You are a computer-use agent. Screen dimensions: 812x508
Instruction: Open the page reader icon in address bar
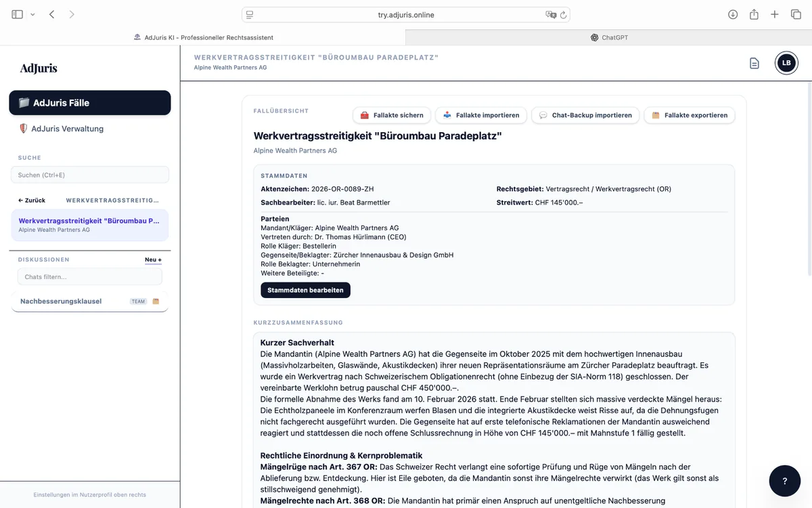(x=250, y=14)
